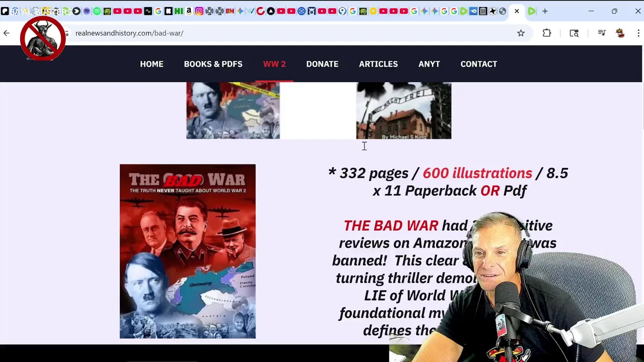Image resolution: width=644 pixels, height=362 pixels.
Task: Open the BOOKS & PDFS menu item
Action: [x=213, y=64]
